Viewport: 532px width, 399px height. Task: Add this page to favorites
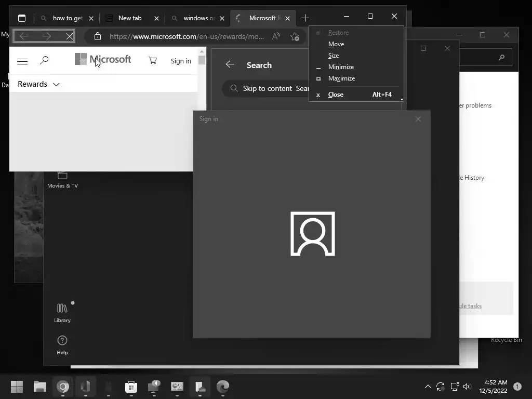(295, 36)
